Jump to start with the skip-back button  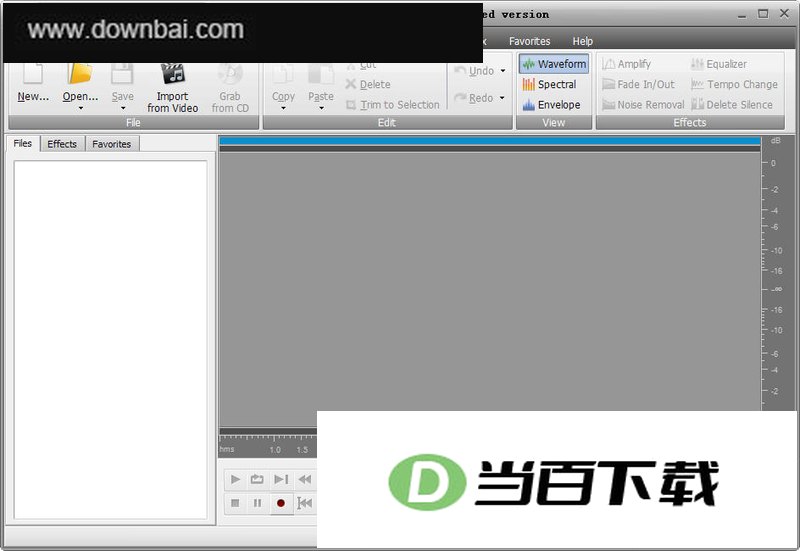click(x=305, y=503)
